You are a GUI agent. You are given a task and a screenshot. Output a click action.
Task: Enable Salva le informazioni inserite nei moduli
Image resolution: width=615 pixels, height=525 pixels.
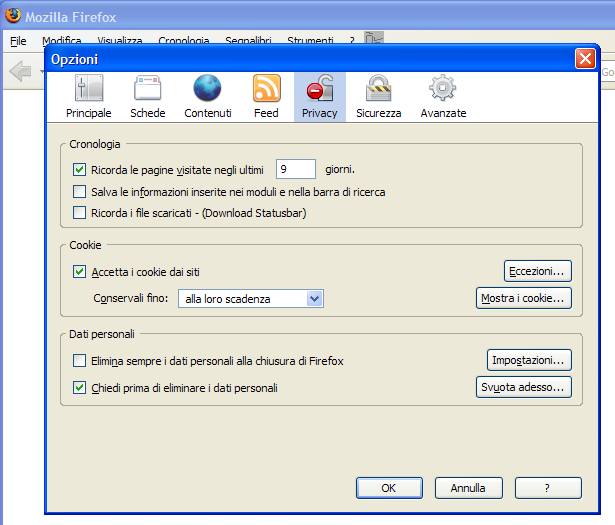click(x=80, y=192)
